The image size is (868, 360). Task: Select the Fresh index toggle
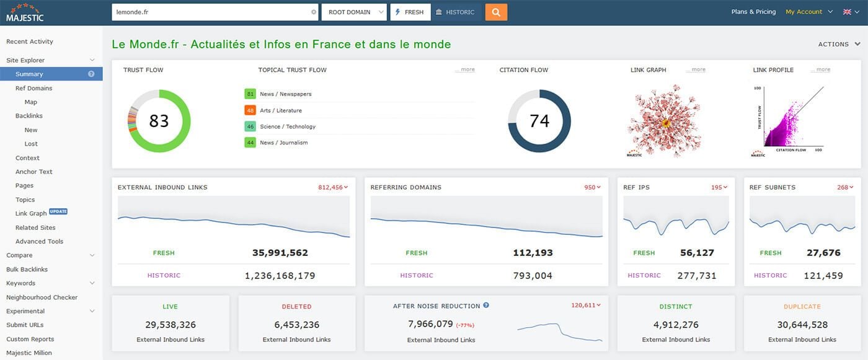pos(410,12)
